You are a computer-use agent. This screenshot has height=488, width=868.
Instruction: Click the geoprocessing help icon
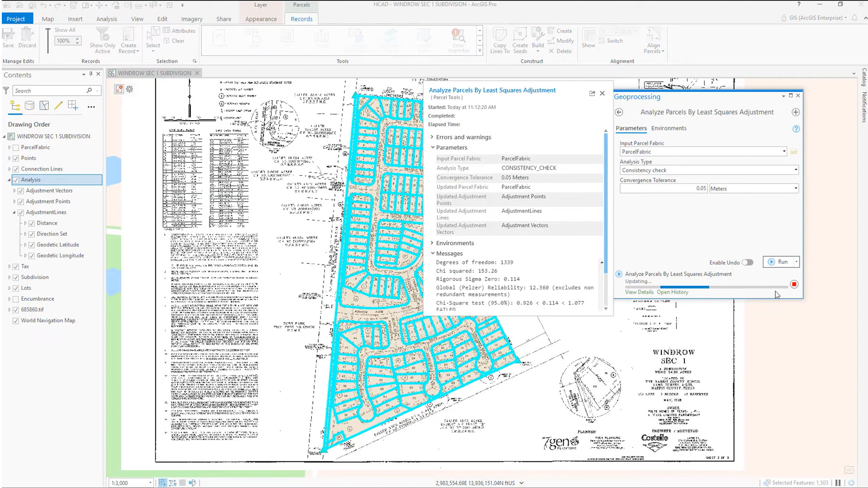[796, 129]
